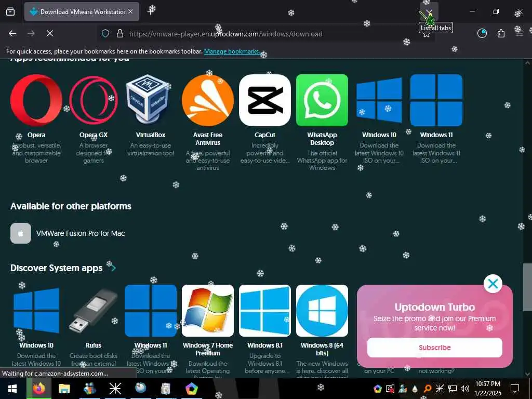Close the Uptodown Turbo promo popup
Screen dimensions: 532x399
(x=493, y=284)
